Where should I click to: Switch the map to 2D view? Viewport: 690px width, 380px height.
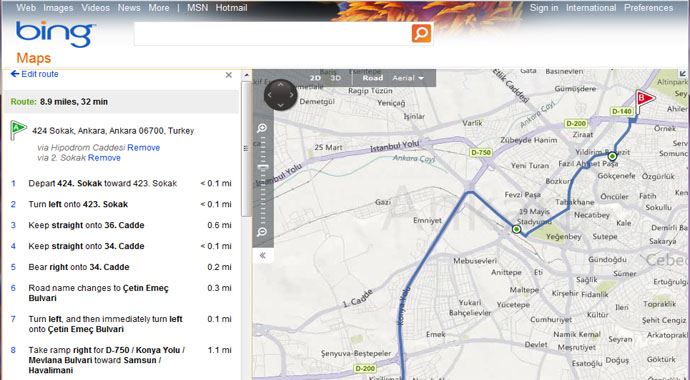(x=315, y=78)
